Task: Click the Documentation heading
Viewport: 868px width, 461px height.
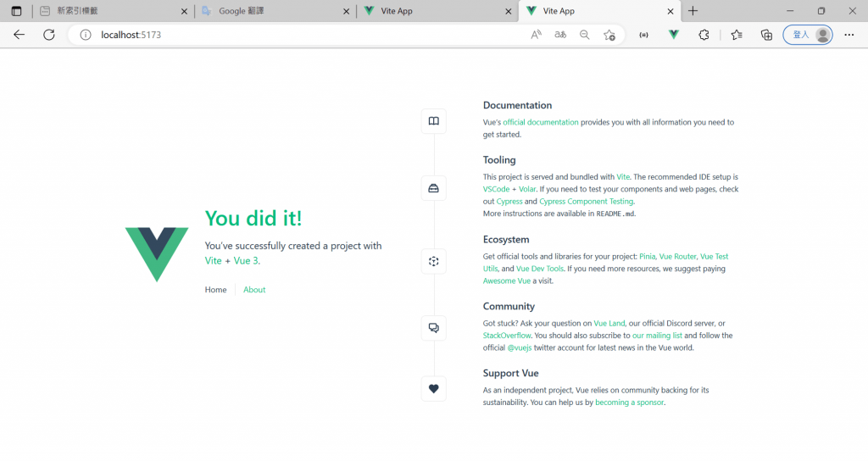Action: 517,105
